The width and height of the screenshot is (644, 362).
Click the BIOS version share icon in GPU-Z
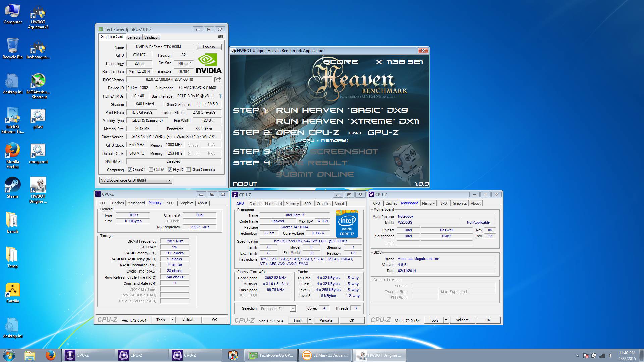click(217, 79)
